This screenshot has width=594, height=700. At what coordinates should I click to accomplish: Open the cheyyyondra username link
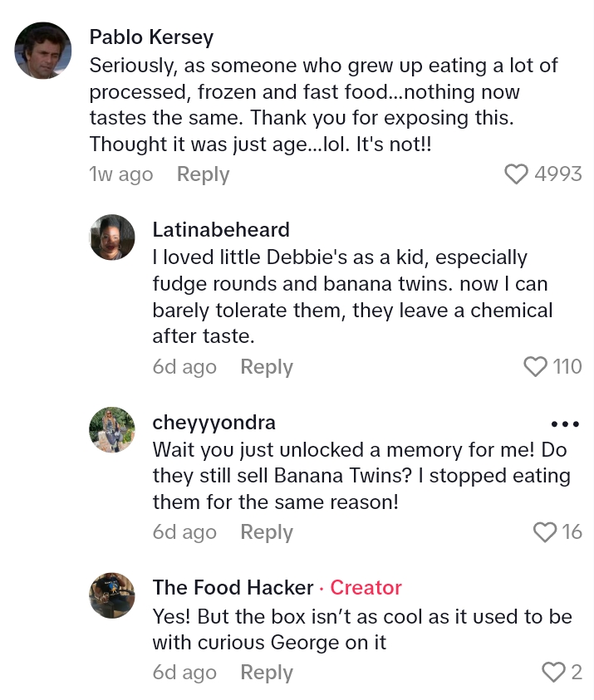214,423
